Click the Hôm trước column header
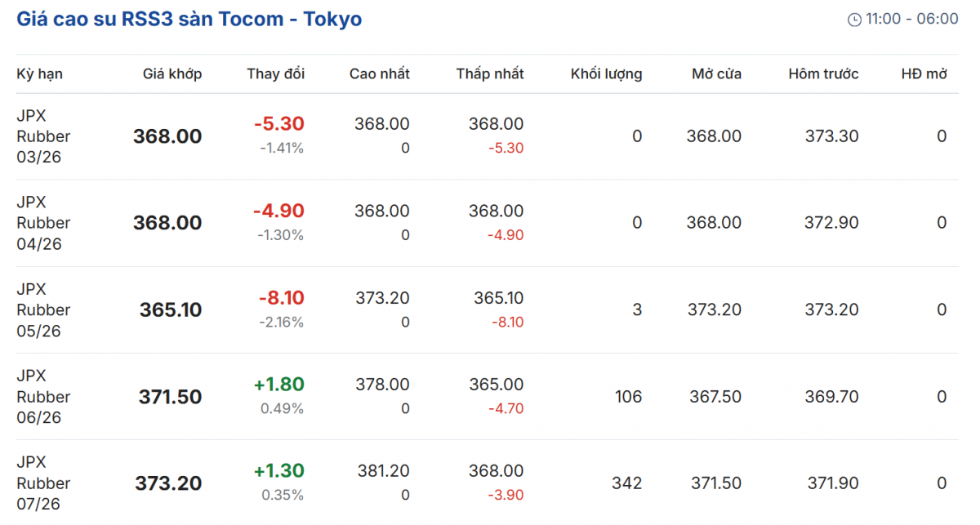 point(823,74)
